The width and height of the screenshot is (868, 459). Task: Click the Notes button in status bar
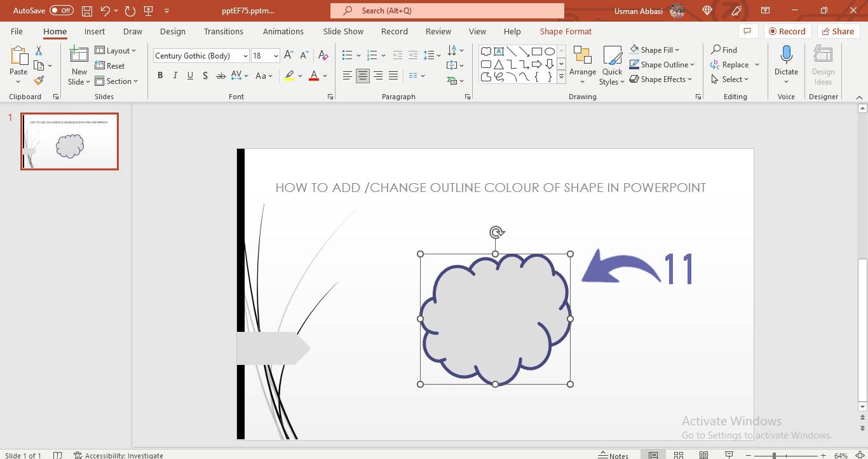613,455
